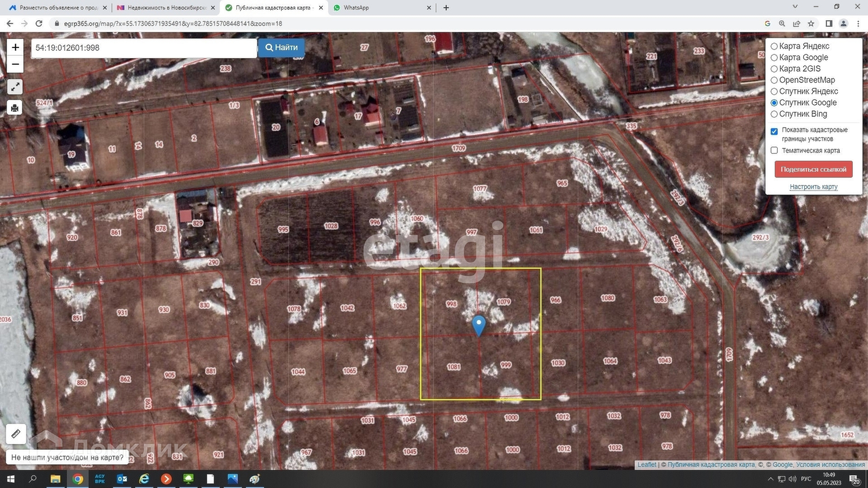Viewport: 868px width, 488px height.
Task: Toggle fullscreen map view icon
Action: 15,87
